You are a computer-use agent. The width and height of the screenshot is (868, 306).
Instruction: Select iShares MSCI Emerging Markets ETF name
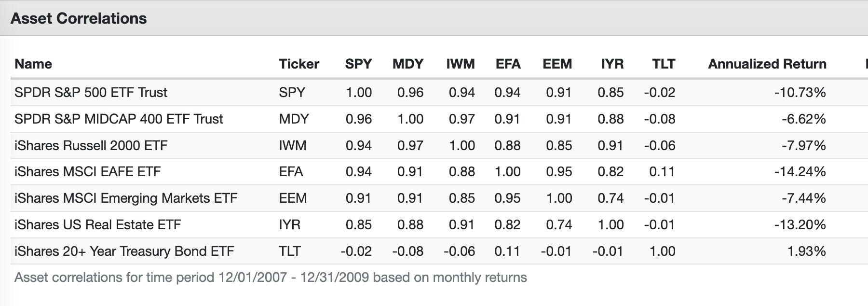pos(126,198)
